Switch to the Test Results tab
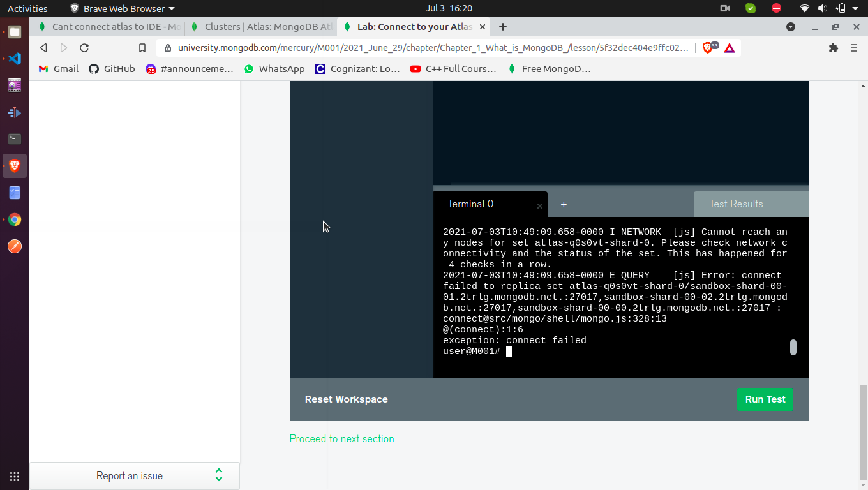Image resolution: width=868 pixels, height=490 pixels. [x=736, y=204]
